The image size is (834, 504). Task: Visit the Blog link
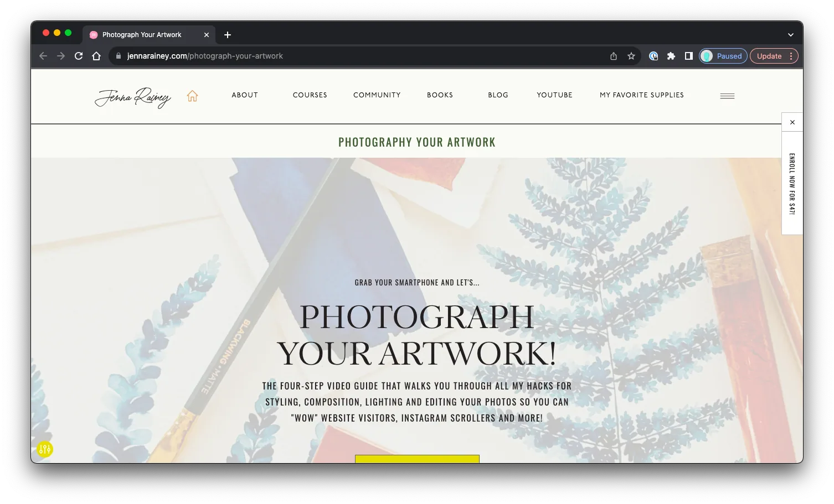coord(498,95)
